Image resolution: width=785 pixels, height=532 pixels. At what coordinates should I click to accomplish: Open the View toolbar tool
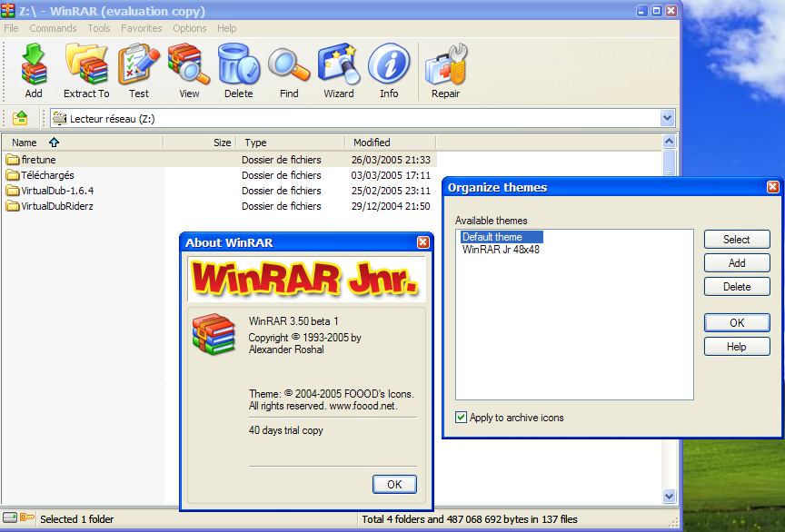tap(189, 65)
